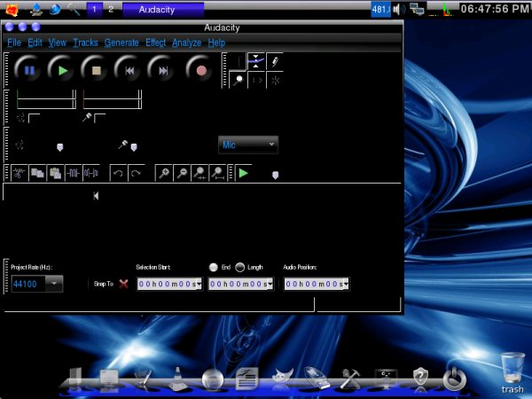Start playback with the Play button
Viewport: 532px width, 399px height.
click(x=61, y=69)
